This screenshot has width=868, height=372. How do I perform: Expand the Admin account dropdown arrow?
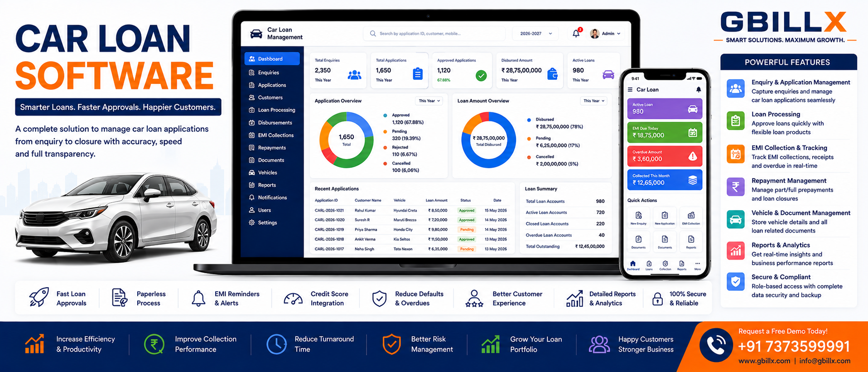coord(619,34)
